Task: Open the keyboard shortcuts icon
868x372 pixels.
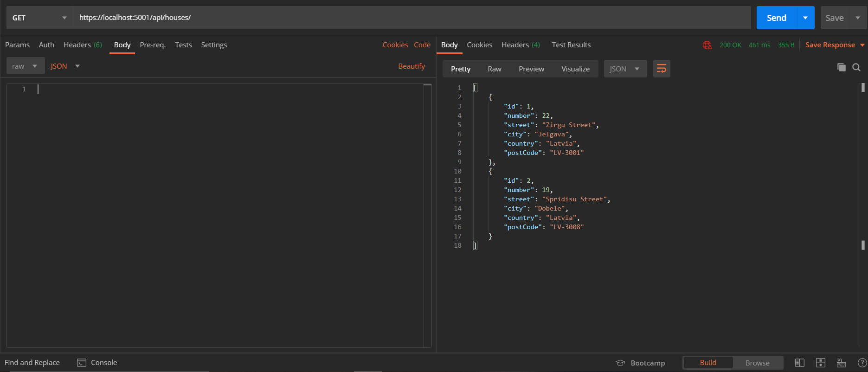Action: [841, 363]
